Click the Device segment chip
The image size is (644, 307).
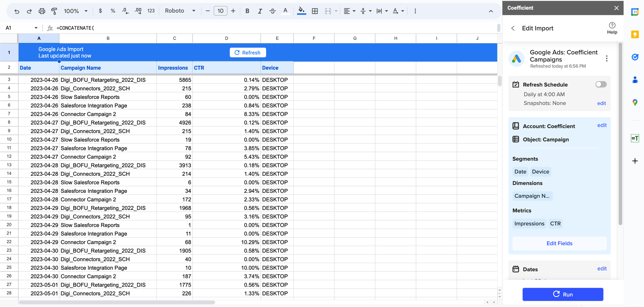point(540,172)
